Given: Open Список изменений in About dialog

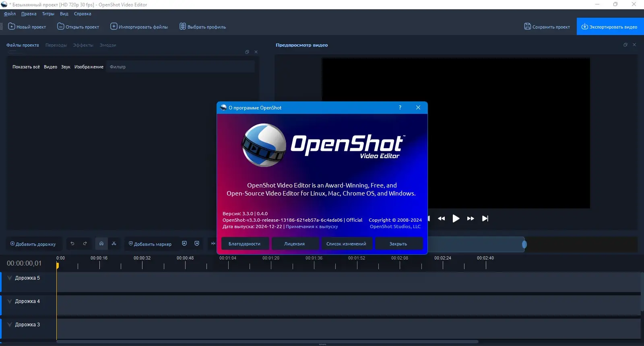Looking at the screenshot, I should coord(346,244).
